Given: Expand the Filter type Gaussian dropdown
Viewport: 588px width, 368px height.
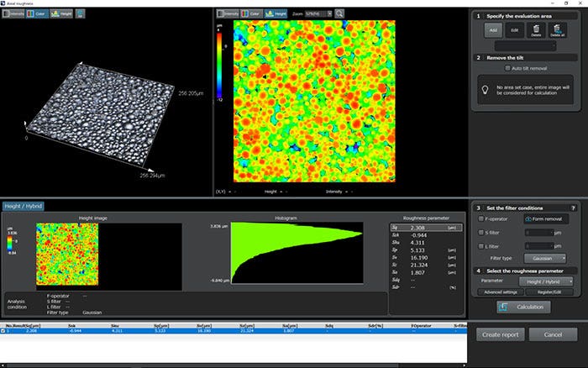Looking at the screenshot, I should pyautogui.click(x=546, y=258).
